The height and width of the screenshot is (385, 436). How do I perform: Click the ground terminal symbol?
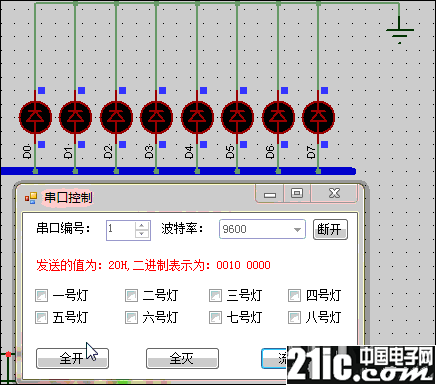(400, 32)
